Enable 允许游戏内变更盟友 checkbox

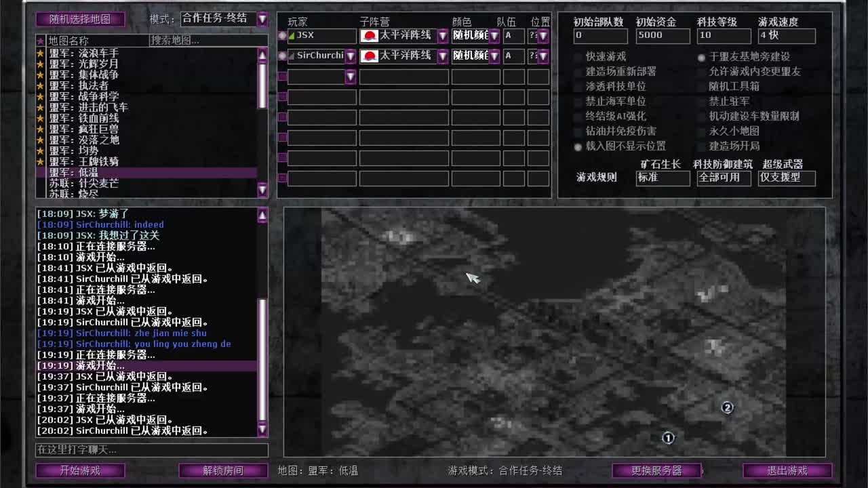point(701,72)
